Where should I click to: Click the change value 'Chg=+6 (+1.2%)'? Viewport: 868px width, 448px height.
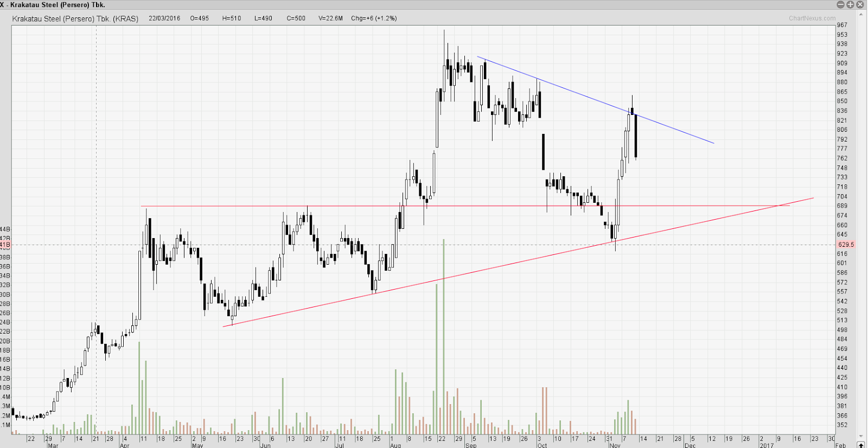click(x=374, y=18)
